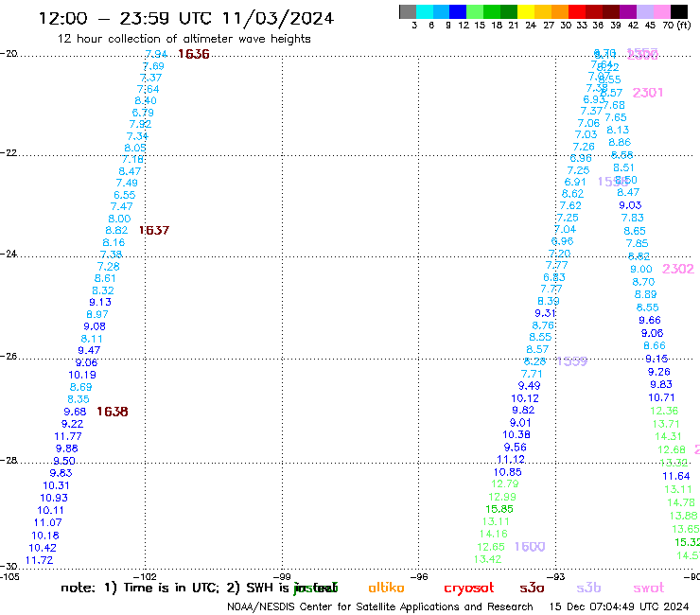Click the wave height value 9.66
Image resolution: width=700 pixels, height=615 pixels.
650,320
